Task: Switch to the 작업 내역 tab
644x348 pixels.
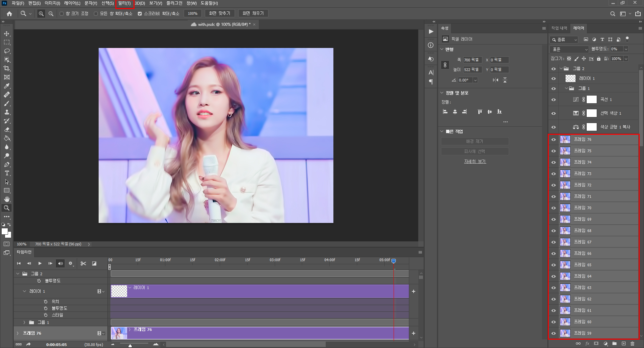Action: [559, 28]
